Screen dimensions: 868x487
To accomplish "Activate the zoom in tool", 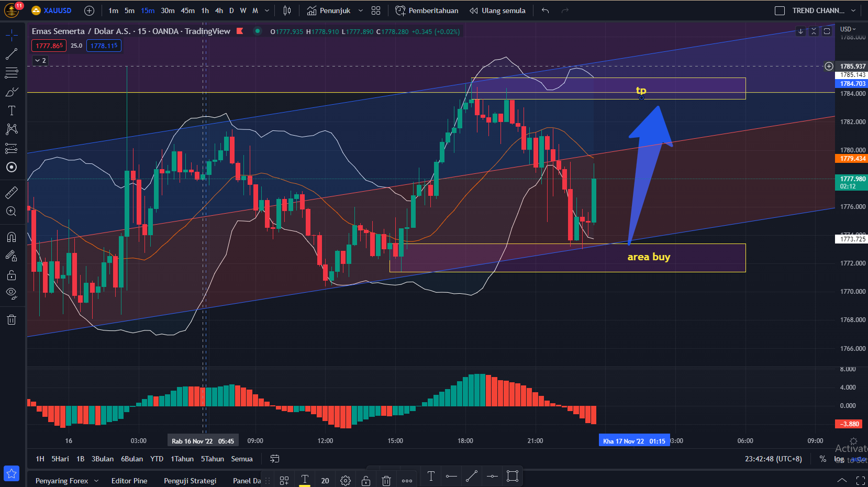I will [12, 212].
